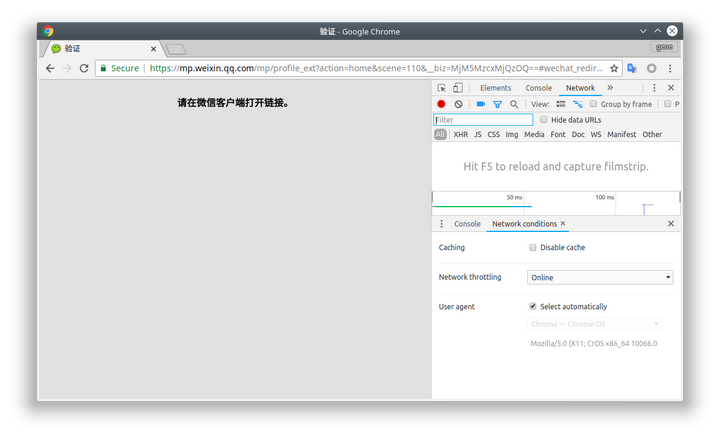Open the drawer Console tab
The width and height of the screenshot is (720, 438).
pos(467,224)
